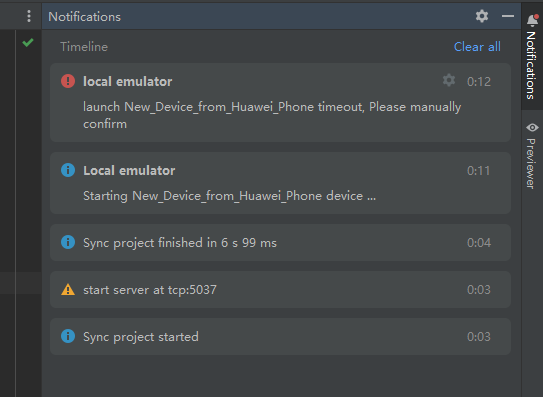Open Notifications panel settings gear
543x397 pixels.
[x=482, y=16]
